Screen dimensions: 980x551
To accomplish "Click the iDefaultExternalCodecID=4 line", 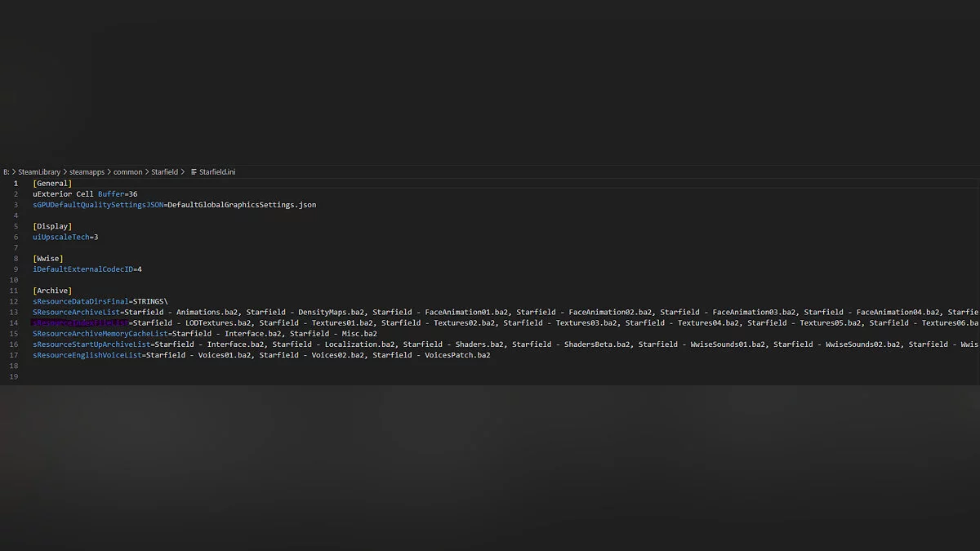I will pyautogui.click(x=87, y=269).
